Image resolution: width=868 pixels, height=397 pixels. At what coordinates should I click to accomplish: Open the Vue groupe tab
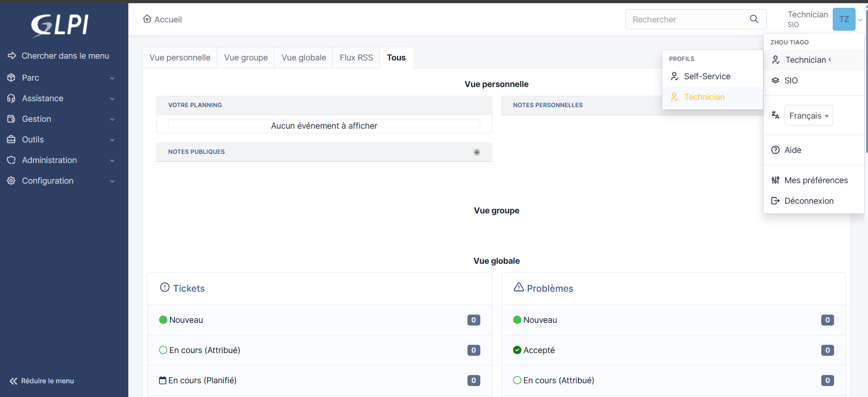246,58
